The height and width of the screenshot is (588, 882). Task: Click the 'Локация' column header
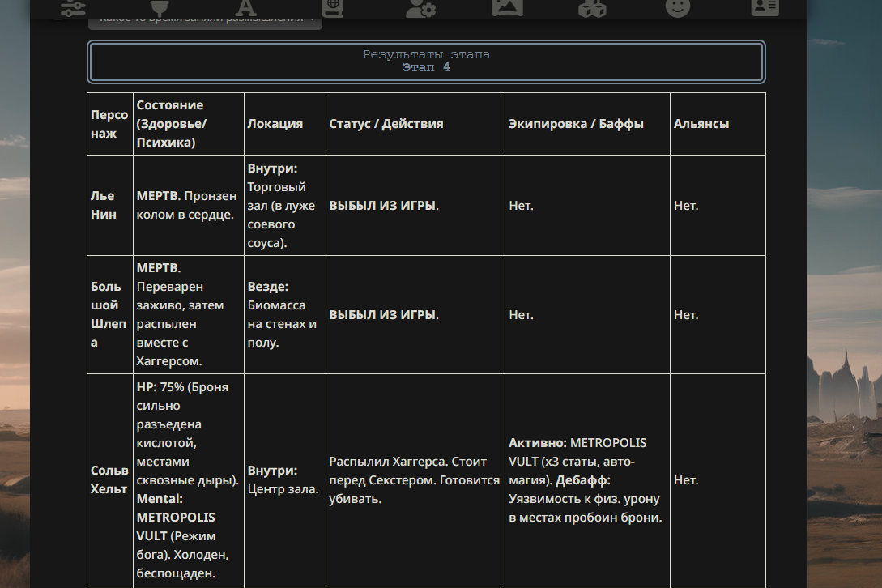pyautogui.click(x=284, y=124)
